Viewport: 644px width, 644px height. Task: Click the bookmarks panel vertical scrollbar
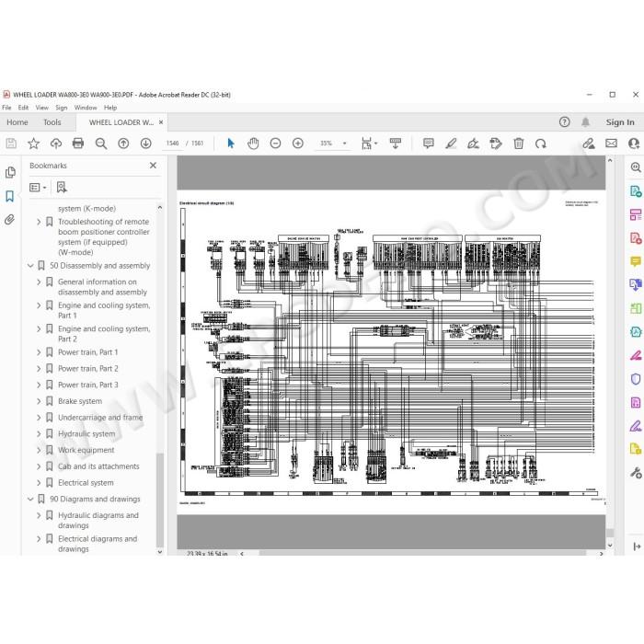(x=160, y=499)
